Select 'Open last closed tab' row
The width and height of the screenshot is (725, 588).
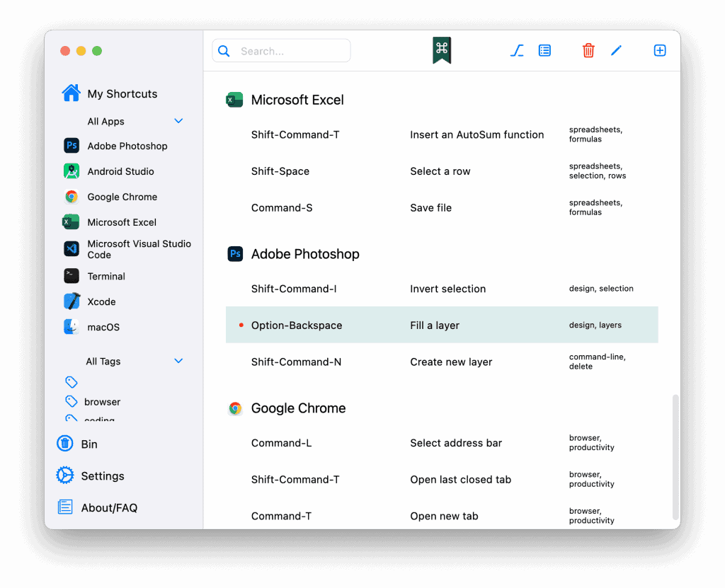click(442, 479)
